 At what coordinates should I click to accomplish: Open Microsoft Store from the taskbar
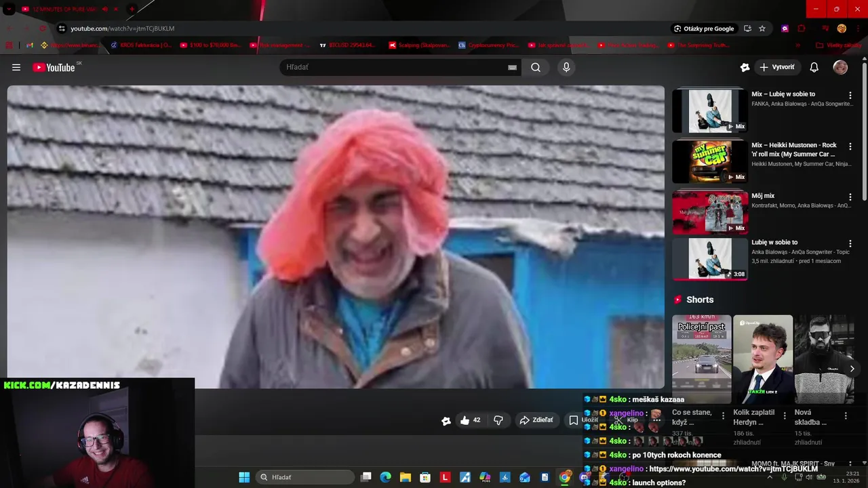425,477
